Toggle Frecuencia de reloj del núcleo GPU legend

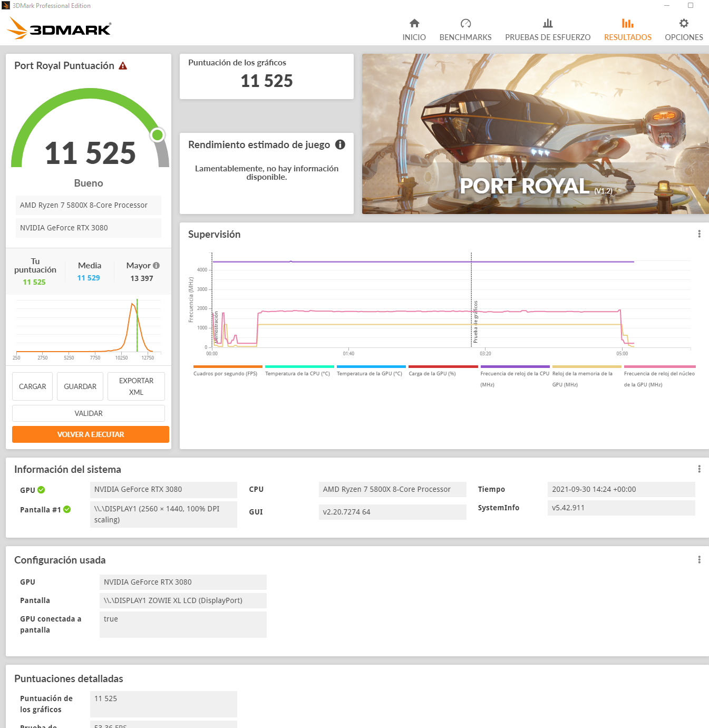[659, 377]
